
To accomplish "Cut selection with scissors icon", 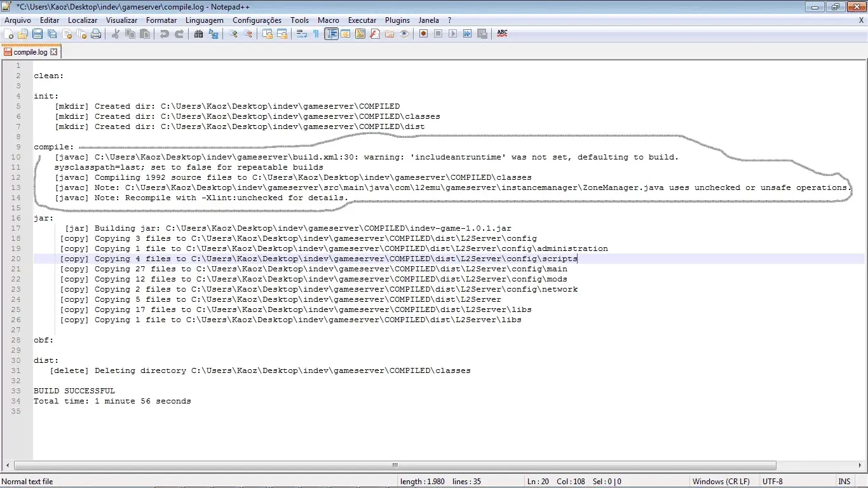I will click(x=116, y=34).
